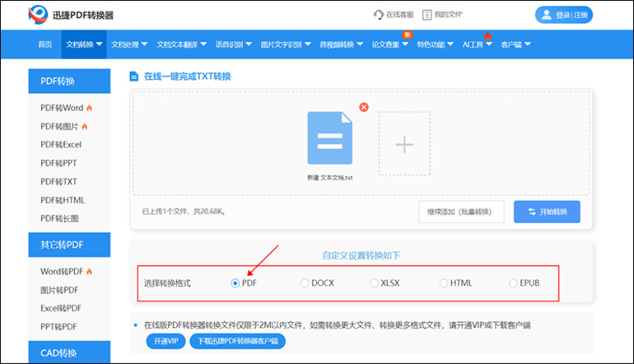Image resolution: width=634 pixels, height=364 pixels.
Task: Click the orange 新 badge above 论文查重
Action: (407, 35)
